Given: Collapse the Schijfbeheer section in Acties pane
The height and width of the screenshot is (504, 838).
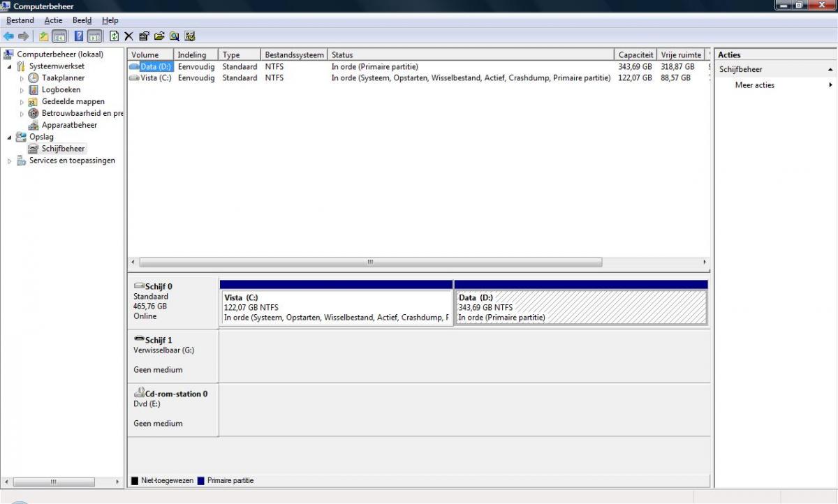Looking at the screenshot, I should (830, 70).
